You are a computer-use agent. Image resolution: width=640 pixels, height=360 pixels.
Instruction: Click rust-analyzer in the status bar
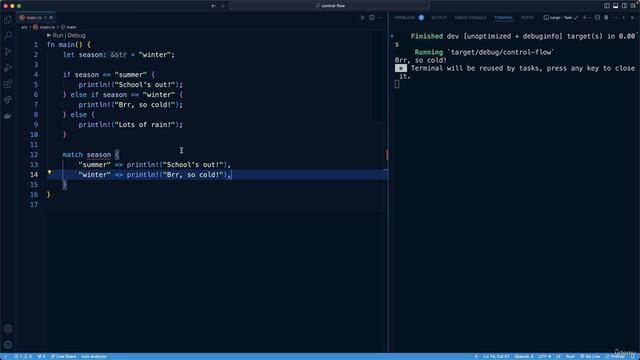pos(94,356)
